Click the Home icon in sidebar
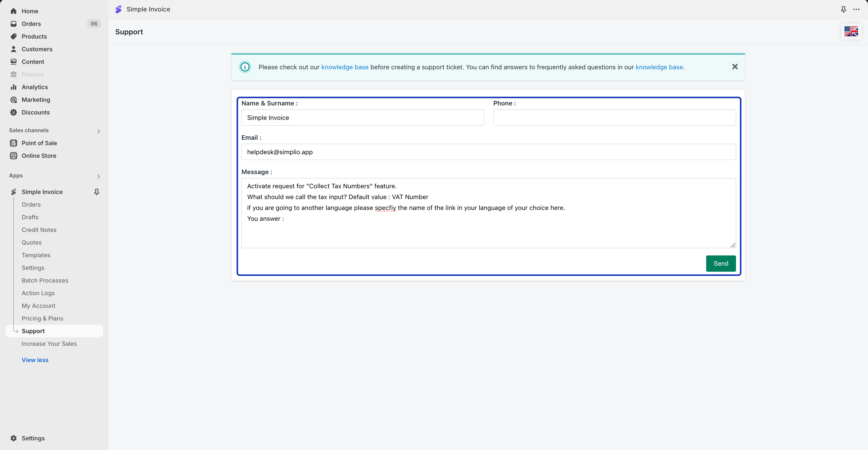Screen dimensions: 868x450 click(14, 11)
